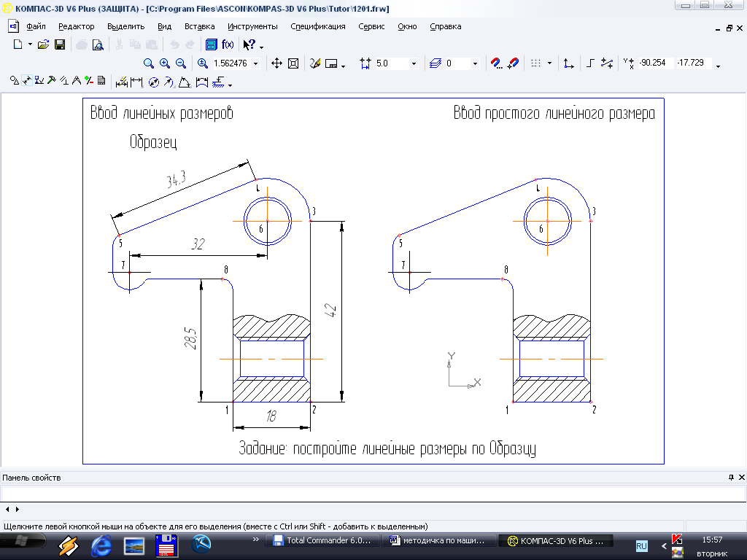Open the library manager icon
The image size is (747, 560).
pos(211,44)
